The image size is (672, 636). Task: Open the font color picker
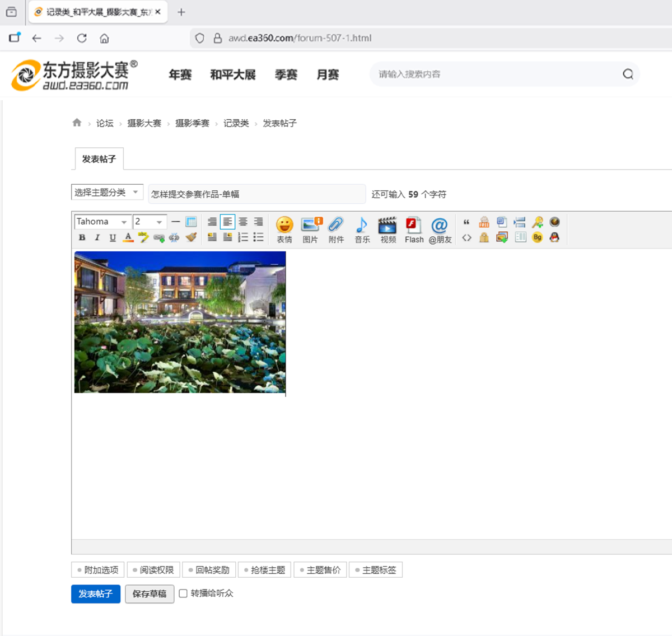pos(128,237)
